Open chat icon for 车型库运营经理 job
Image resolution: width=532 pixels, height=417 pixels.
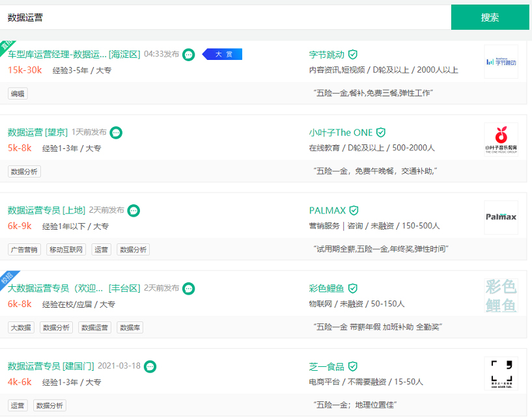188,55
